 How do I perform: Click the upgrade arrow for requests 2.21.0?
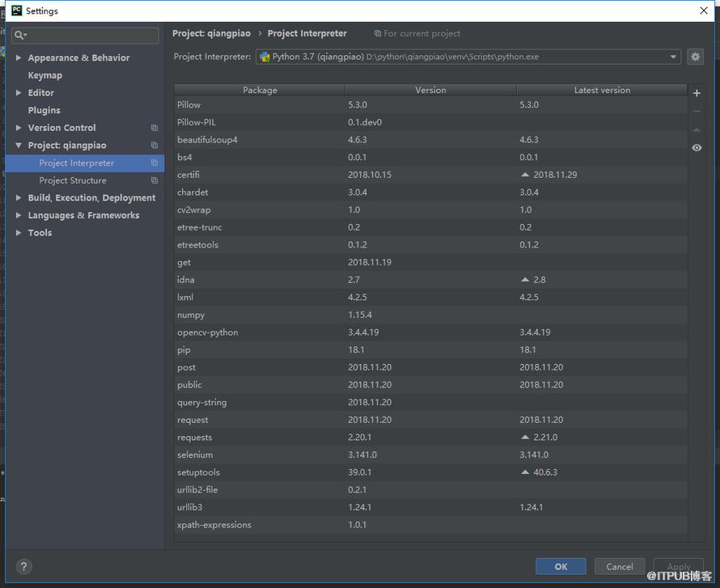(x=525, y=437)
